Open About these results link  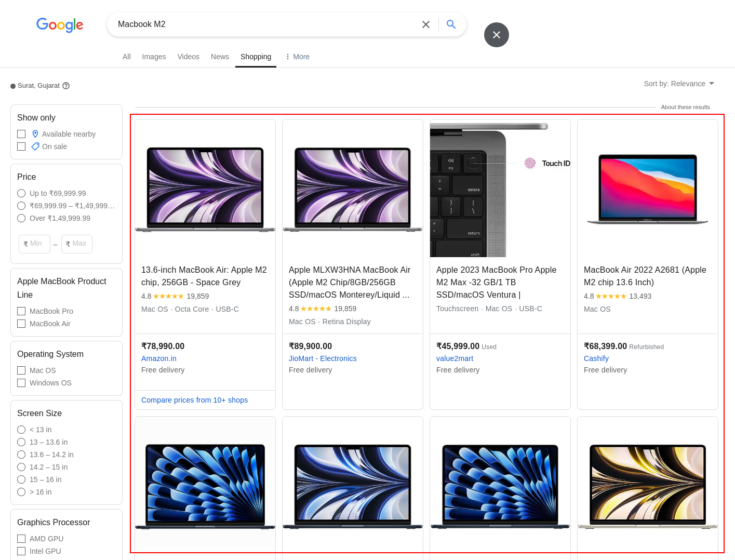[685, 107]
